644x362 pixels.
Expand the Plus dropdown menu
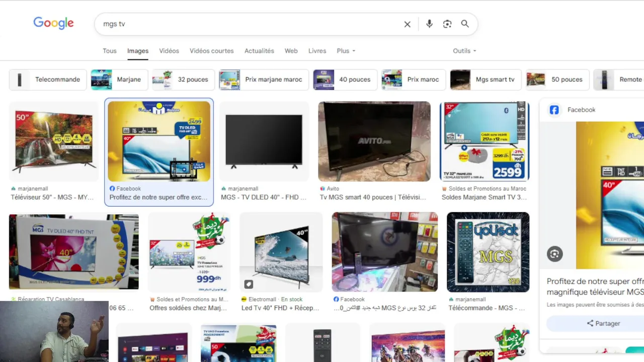pos(346,51)
